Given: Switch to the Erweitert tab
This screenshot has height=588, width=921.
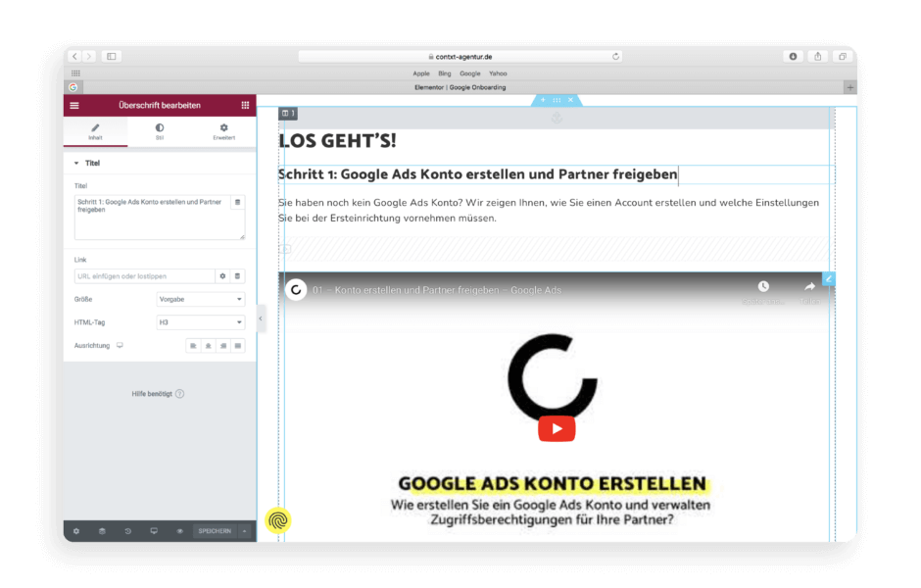Looking at the screenshot, I should 223,132.
